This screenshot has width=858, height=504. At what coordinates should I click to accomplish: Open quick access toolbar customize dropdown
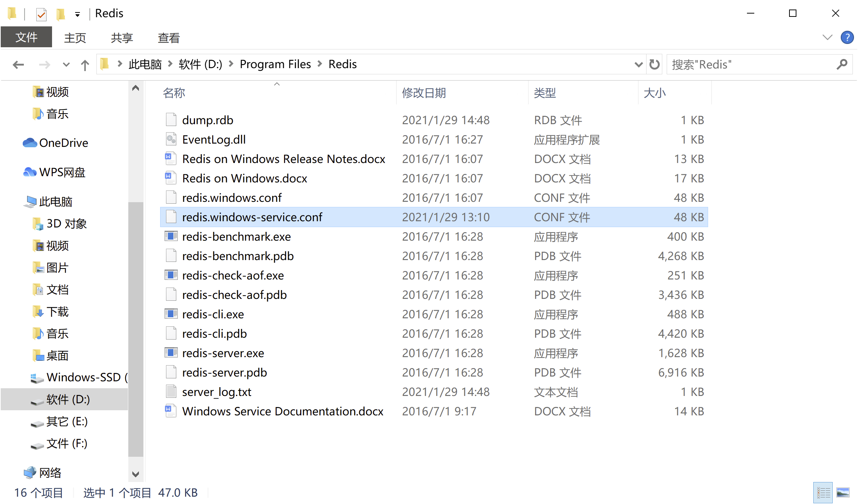point(77,14)
